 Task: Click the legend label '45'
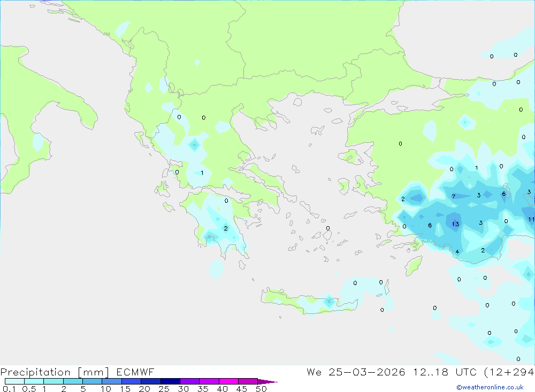[242, 389]
